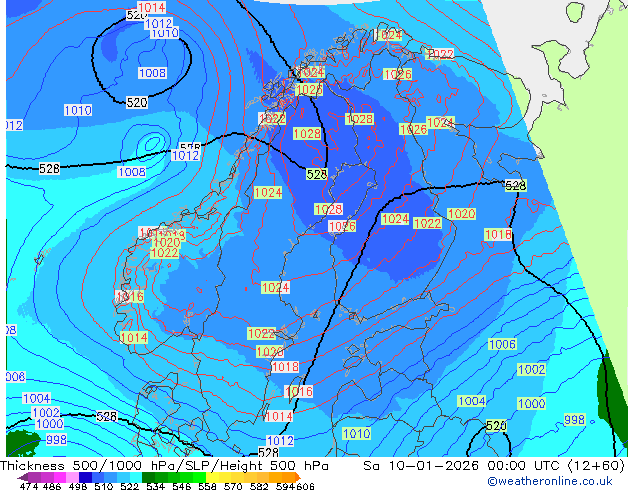Click the orange arrow at legend's right end
This screenshot has width=634, height=490.
click(x=298, y=477)
